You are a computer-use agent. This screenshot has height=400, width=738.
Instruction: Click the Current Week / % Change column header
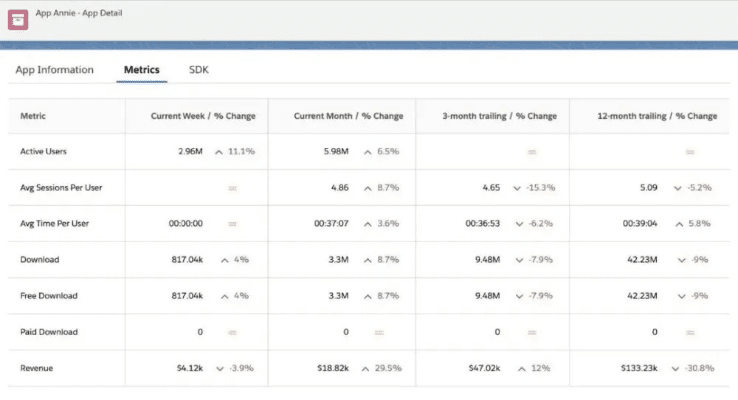point(203,116)
